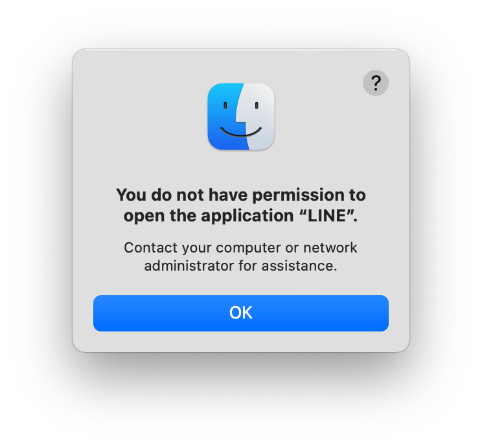Click the Finder icon's right eye

[x=257, y=106]
